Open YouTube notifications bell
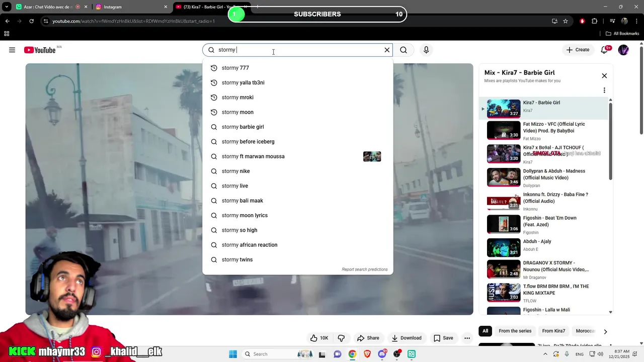The height and width of the screenshot is (362, 644). click(605, 50)
